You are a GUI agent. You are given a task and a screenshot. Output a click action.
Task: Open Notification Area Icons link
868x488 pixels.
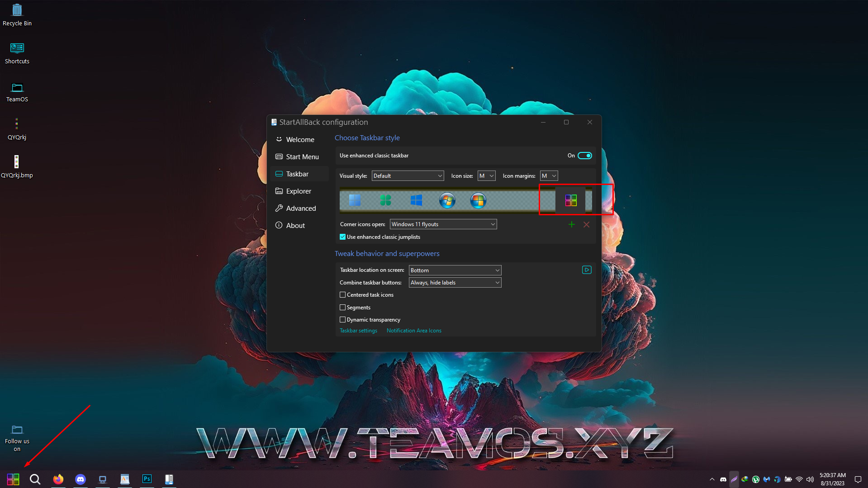pos(414,331)
